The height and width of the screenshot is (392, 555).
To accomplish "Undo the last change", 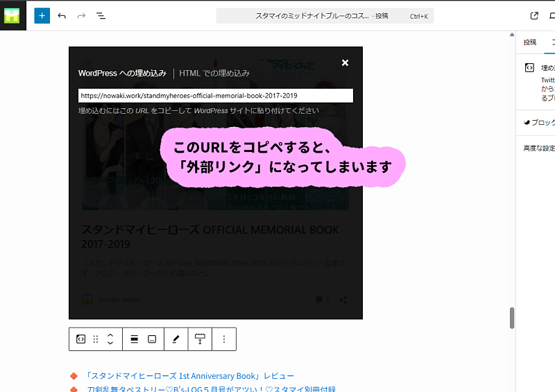I will [62, 15].
